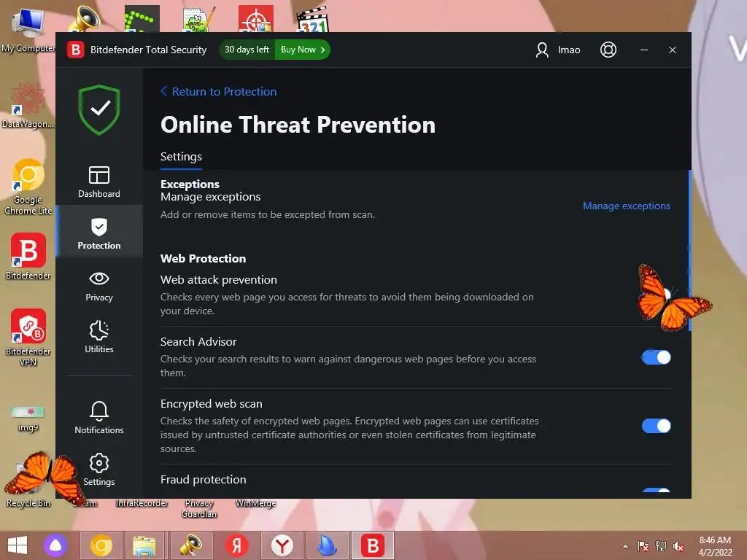Click the network tray icon
Image resolution: width=747 pixels, height=560 pixels.
click(661, 546)
